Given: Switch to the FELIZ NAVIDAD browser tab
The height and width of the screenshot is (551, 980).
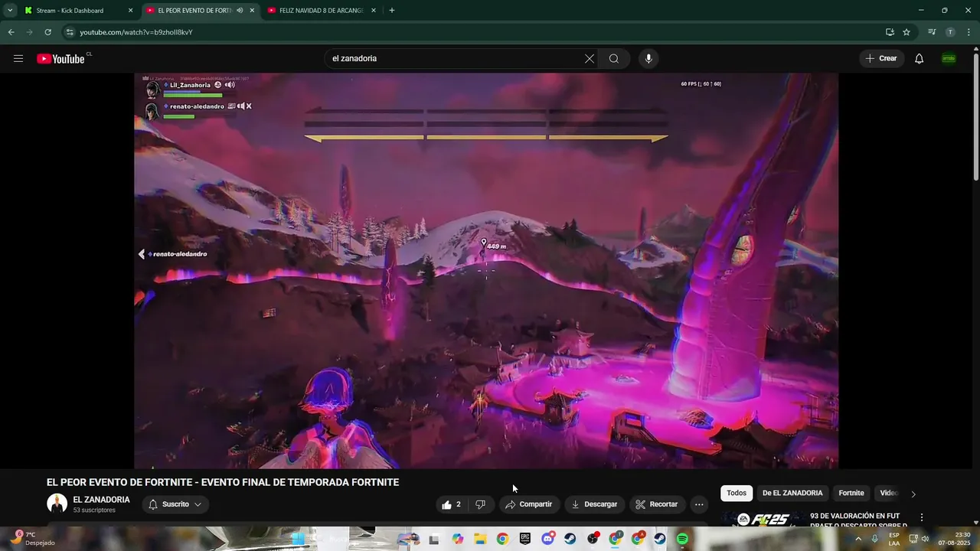Looking at the screenshot, I should (x=322, y=11).
